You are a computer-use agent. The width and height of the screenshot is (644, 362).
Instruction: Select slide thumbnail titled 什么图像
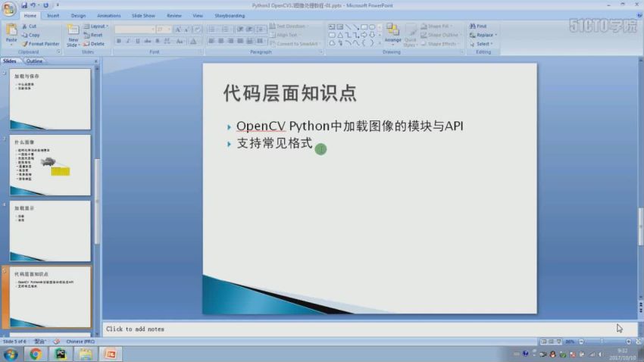[x=50, y=165]
